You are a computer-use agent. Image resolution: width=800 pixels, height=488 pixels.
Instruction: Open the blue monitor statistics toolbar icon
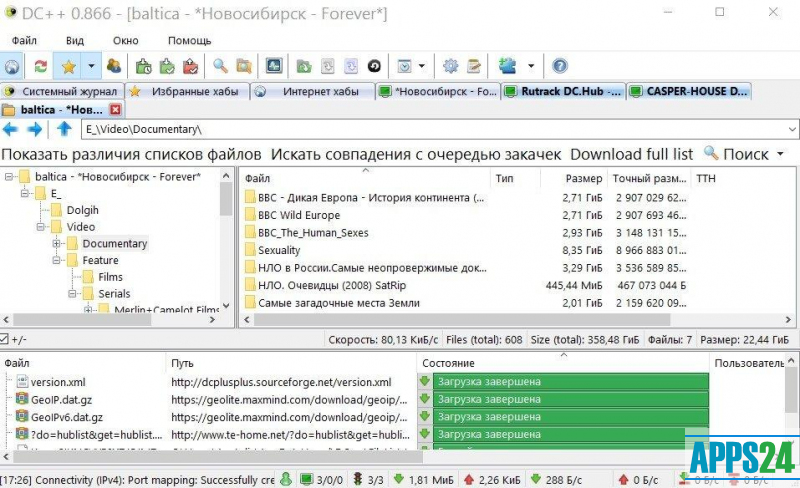[274, 66]
